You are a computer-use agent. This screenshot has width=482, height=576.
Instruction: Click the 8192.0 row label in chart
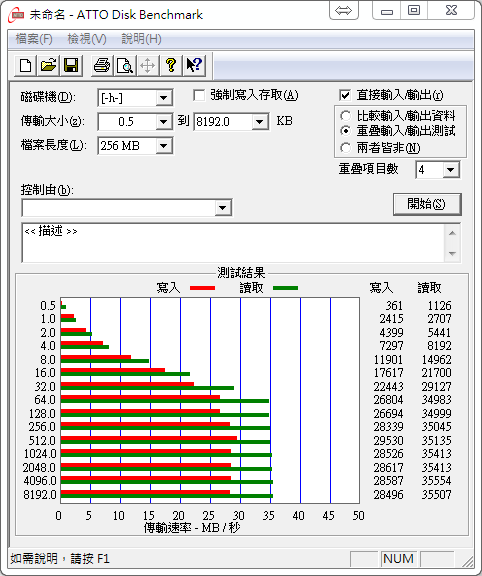pyautogui.click(x=40, y=495)
